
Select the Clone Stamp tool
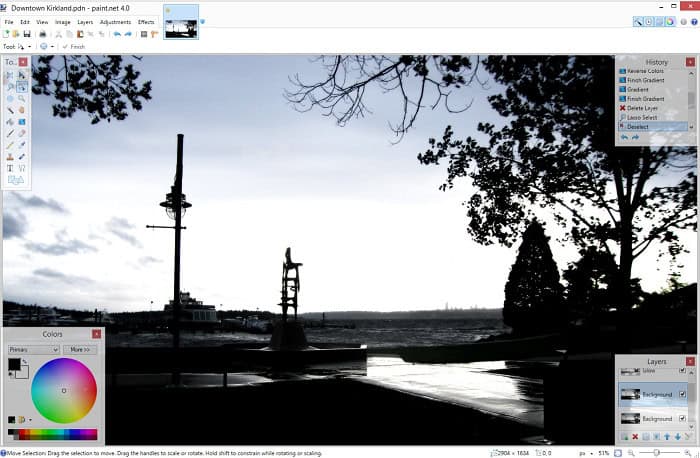10,157
